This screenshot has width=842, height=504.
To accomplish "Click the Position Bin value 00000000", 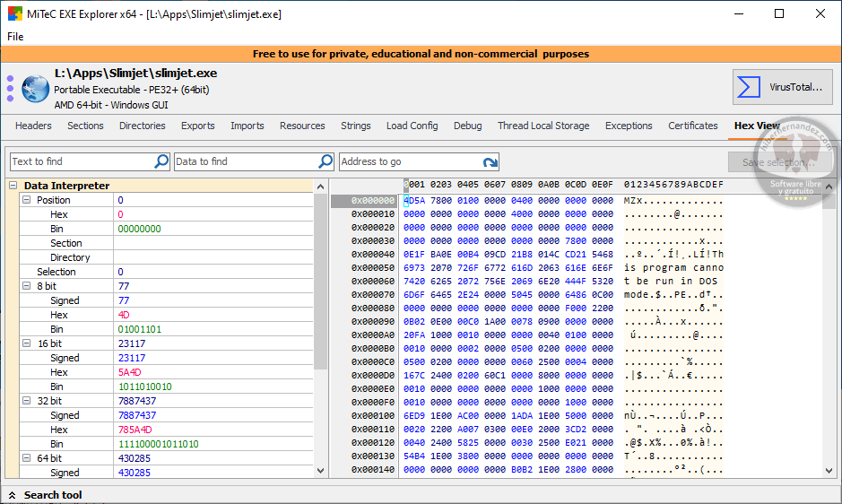I will pos(140,229).
